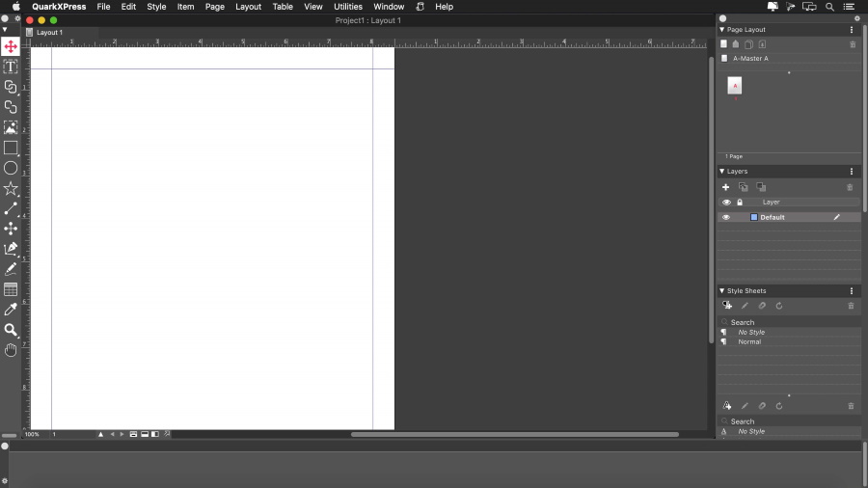Select the Text Unlinking tool below the Linking tool
Viewport: 868px width, 488px height.
pos(11,107)
